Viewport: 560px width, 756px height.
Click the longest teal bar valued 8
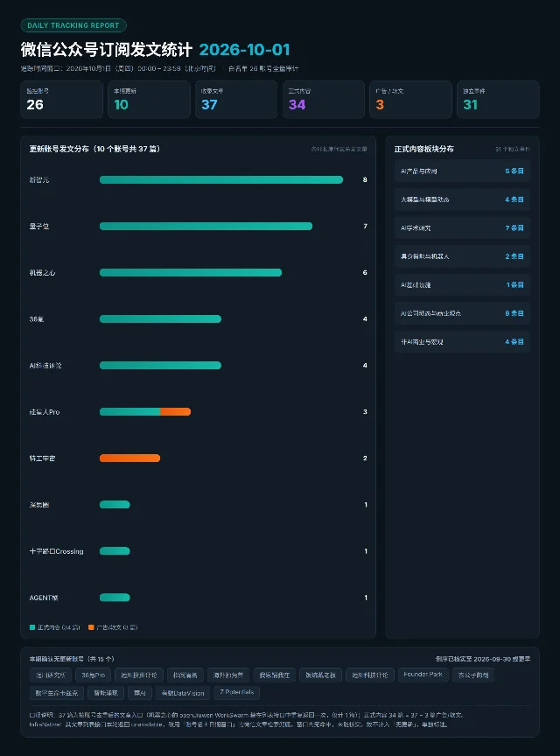pos(221,180)
